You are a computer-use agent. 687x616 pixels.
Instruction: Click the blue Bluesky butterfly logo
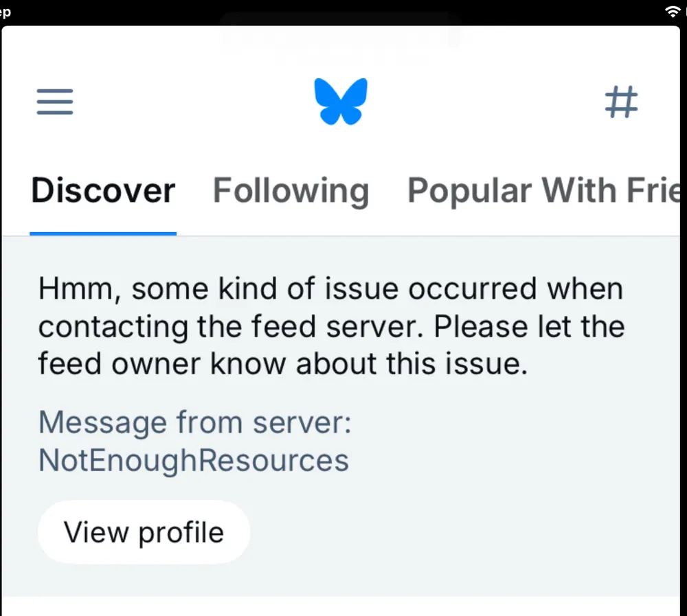pos(341,102)
